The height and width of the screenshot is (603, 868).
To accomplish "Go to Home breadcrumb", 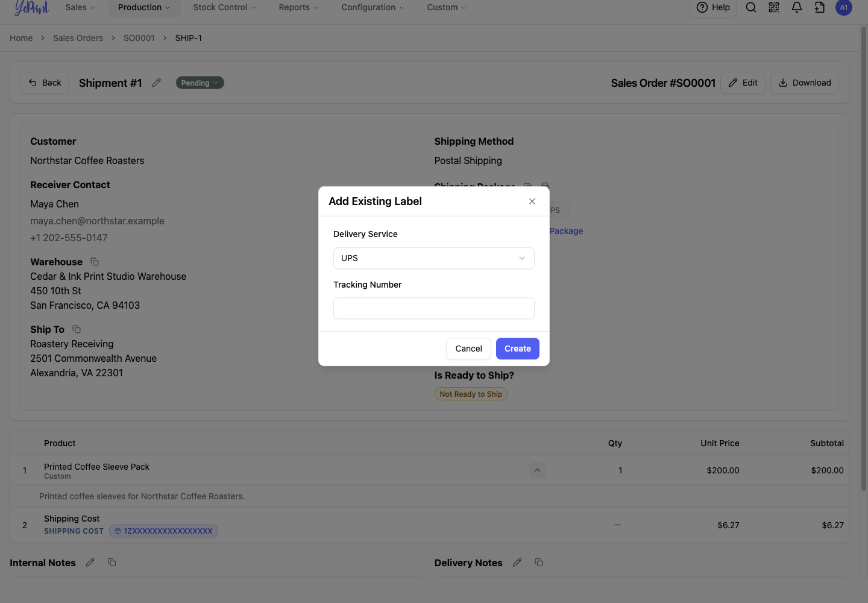I will tap(21, 38).
